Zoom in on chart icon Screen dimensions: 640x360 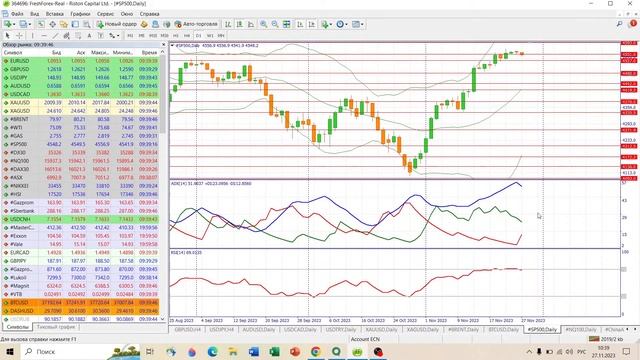[264, 24]
